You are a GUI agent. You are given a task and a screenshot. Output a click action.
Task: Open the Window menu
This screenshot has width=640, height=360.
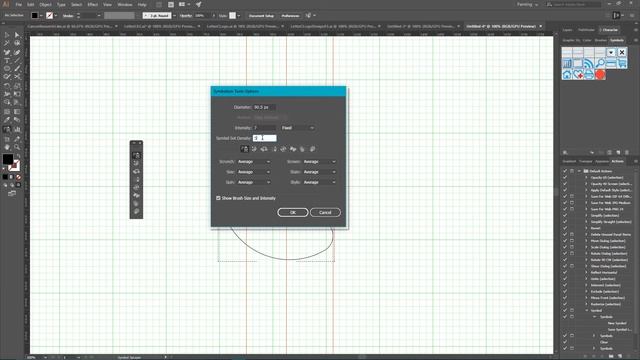click(x=124, y=4)
